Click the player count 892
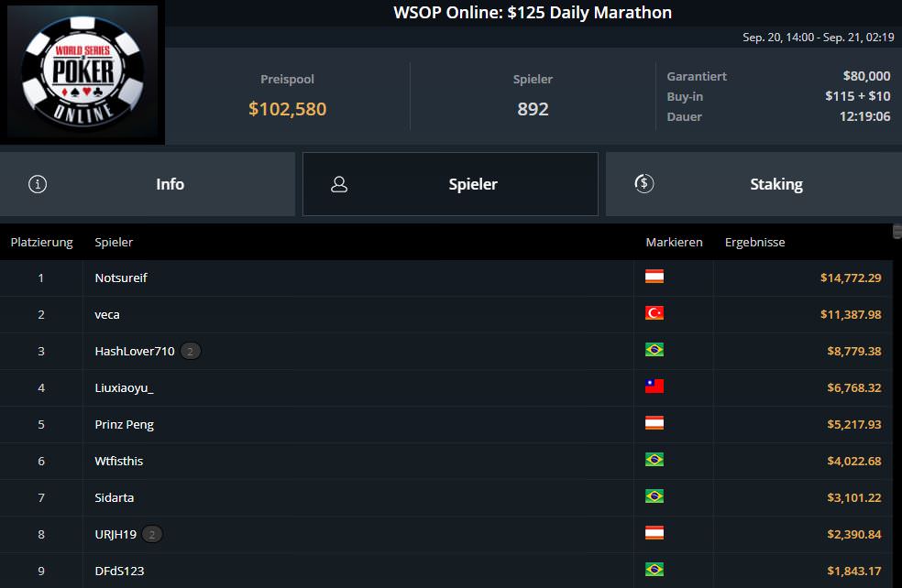 click(x=533, y=109)
